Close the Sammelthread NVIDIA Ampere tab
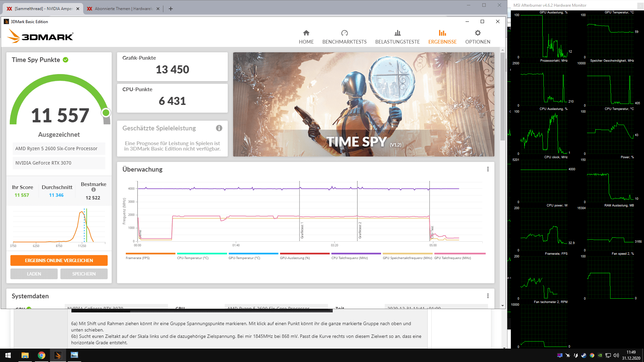 click(78, 9)
